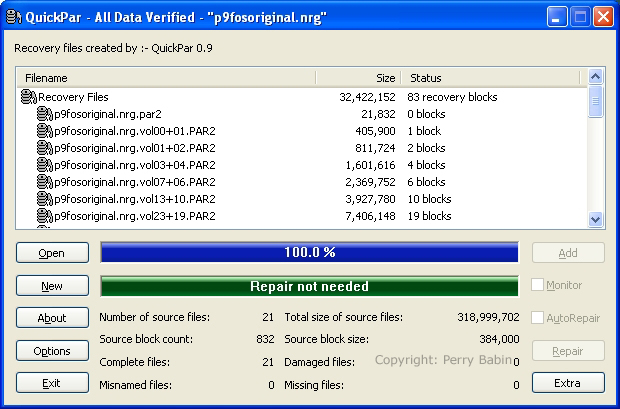
Task: Select p9fosoriginal.nrg.par2 filename
Action: coord(108,114)
